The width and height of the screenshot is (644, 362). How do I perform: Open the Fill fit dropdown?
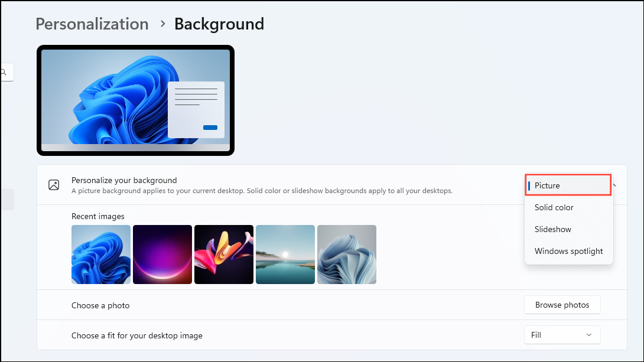[x=562, y=335]
